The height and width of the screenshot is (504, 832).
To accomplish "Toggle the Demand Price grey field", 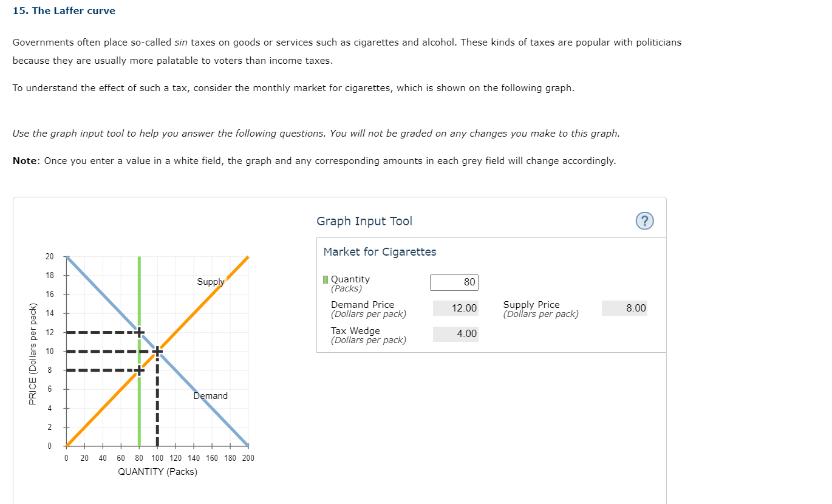I will (x=455, y=308).
